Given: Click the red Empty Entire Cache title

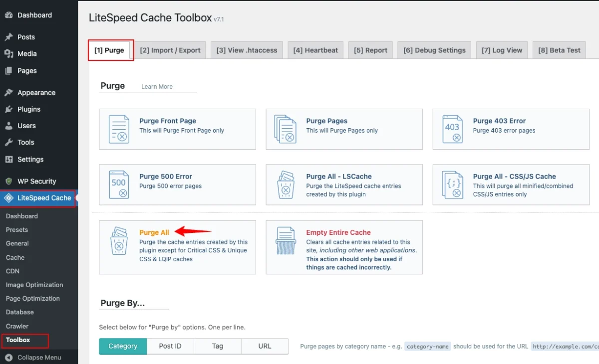Looking at the screenshot, I should [x=338, y=232].
